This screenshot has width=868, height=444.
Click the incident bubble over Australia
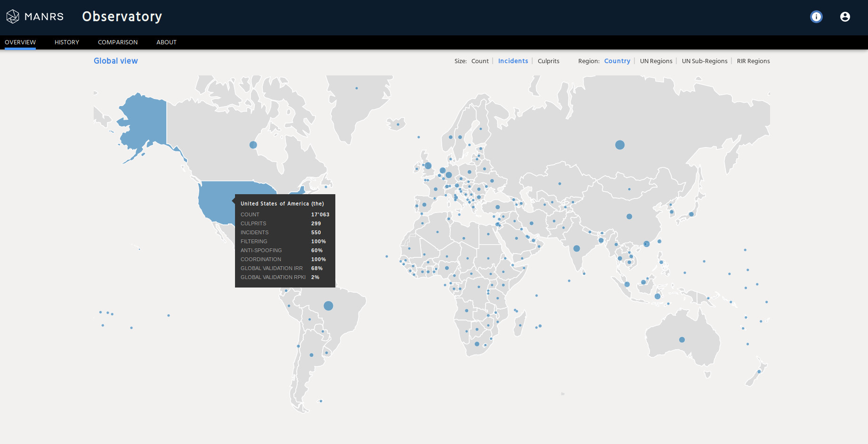pos(681,340)
